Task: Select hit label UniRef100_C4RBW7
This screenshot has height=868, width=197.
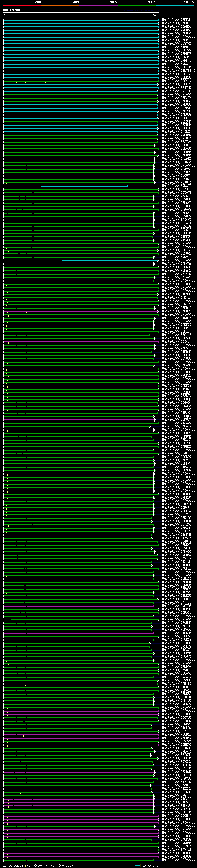Action: tap(177, 565)
